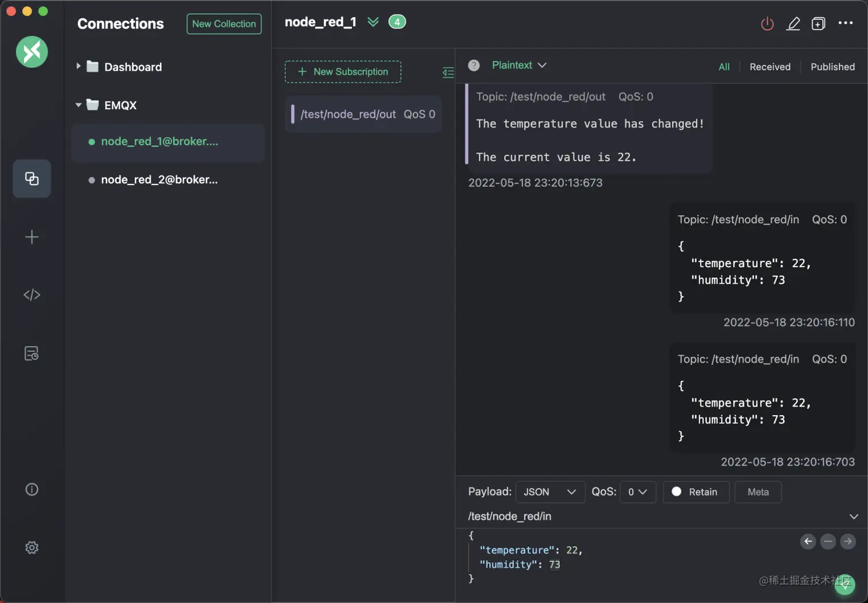Switch to the Received messages tab

click(x=770, y=67)
